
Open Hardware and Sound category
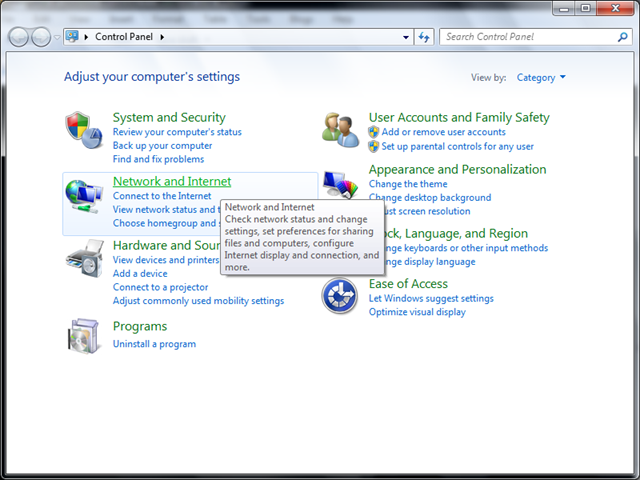point(166,245)
